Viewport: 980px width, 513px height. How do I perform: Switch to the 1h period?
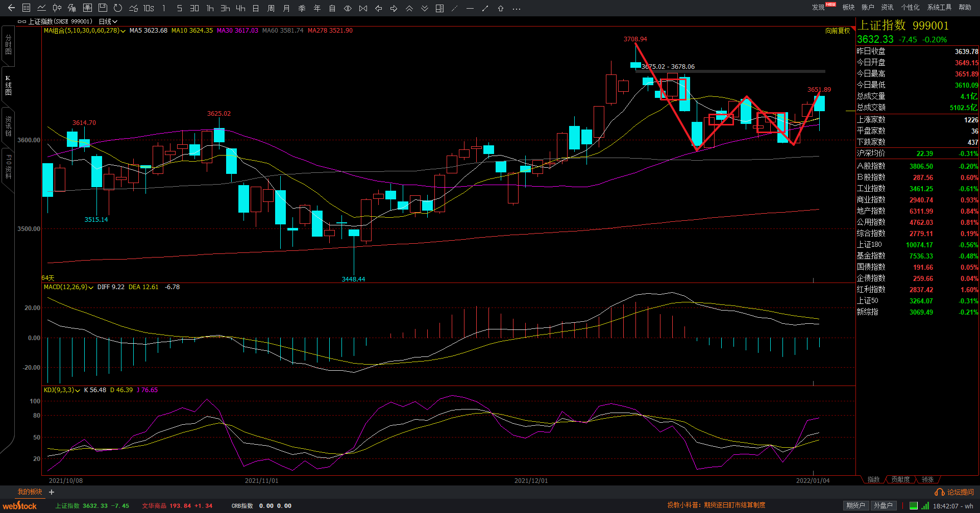click(x=210, y=8)
